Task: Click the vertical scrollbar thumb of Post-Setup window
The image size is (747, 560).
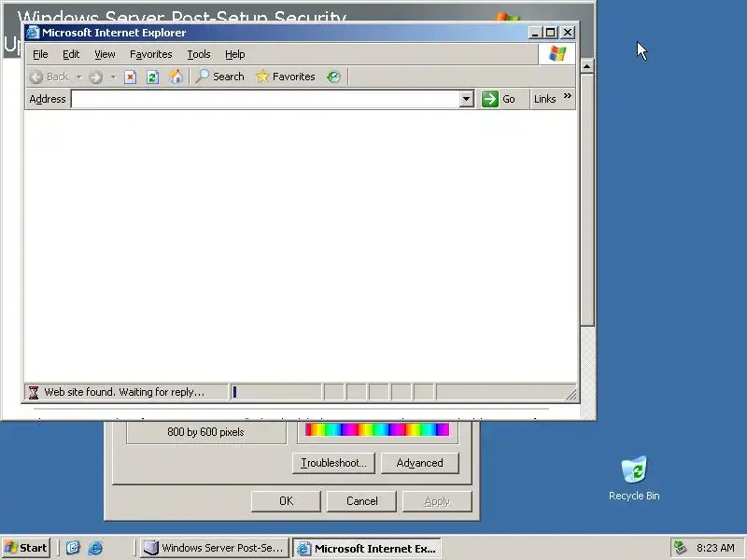Action: 587,200
